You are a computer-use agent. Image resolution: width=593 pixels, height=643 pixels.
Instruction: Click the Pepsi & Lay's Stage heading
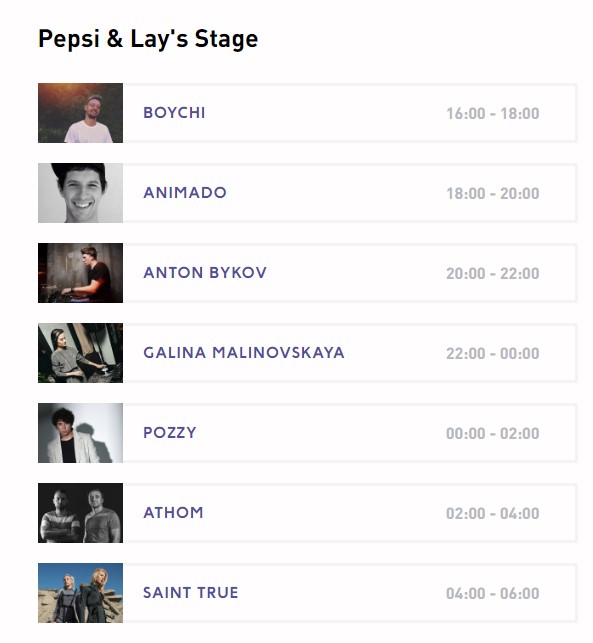(148, 39)
